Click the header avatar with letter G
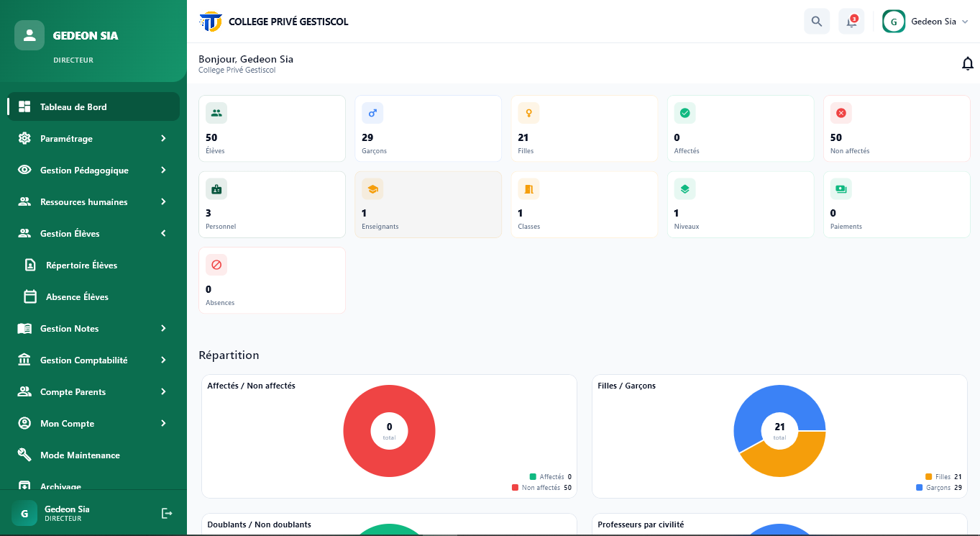The width and height of the screenshot is (980, 536). 894,22
